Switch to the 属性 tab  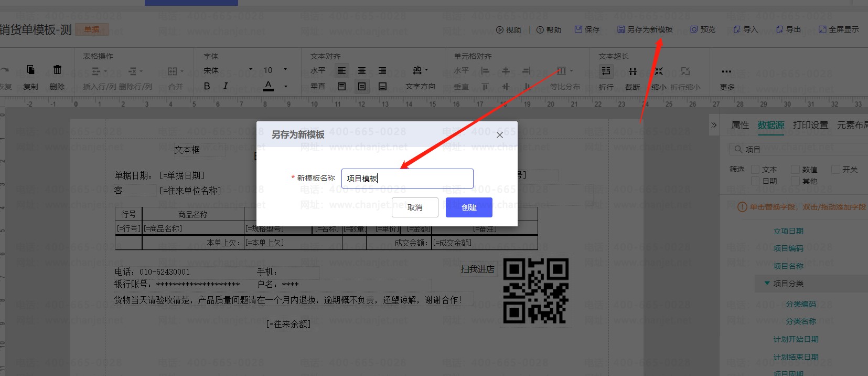740,125
